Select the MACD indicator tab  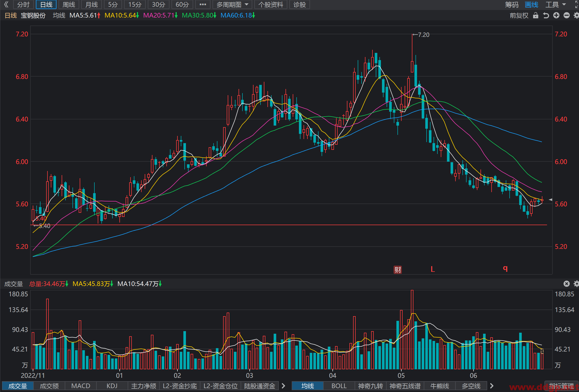tap(81, 386)
